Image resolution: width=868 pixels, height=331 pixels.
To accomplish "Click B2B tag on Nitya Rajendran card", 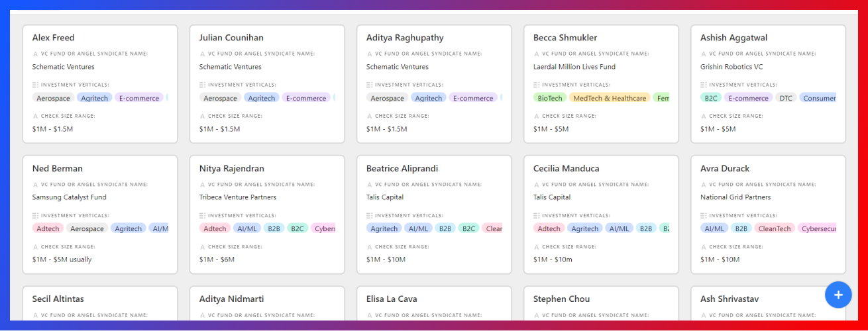I will [x=274, y=228].
